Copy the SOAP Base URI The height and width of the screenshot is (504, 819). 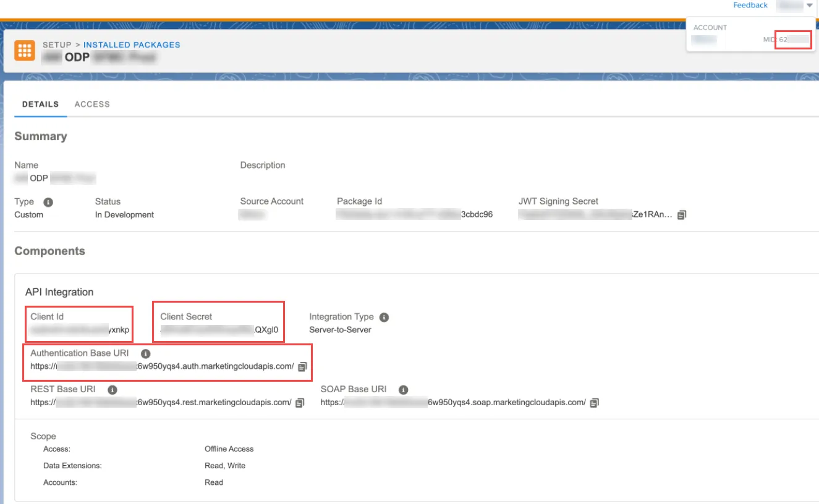coord(594,403)
